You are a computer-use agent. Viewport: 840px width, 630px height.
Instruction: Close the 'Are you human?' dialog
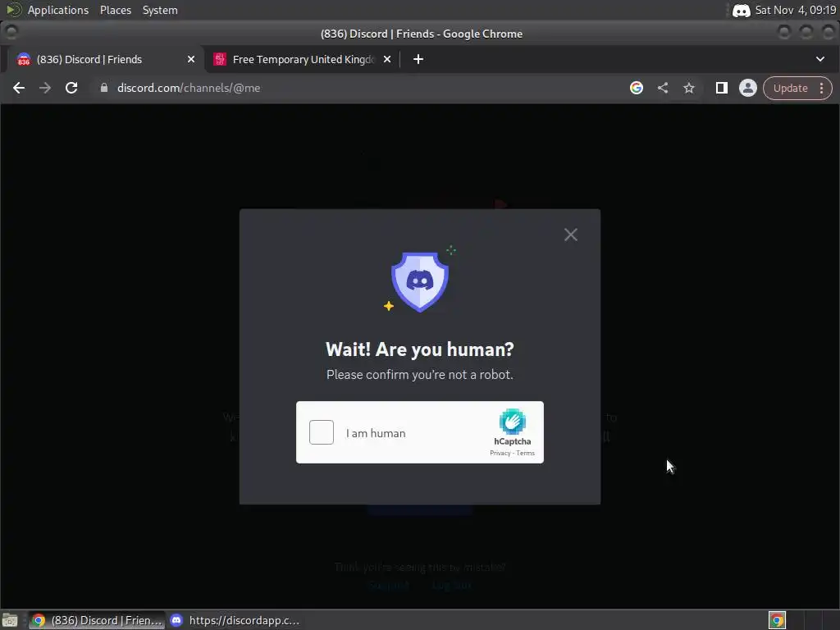click(x=571, y=235)
